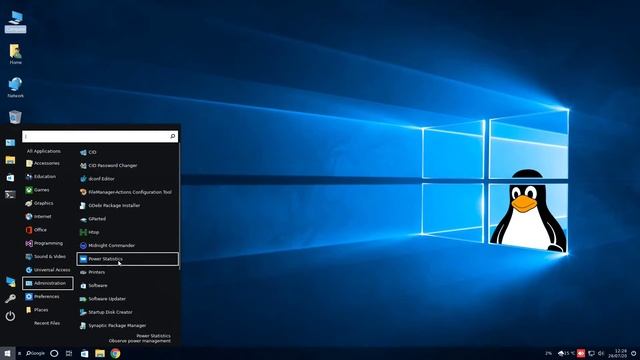Click the lock screen icon in menu sidebar
The image size is (640, 360).
pos(10,282)
